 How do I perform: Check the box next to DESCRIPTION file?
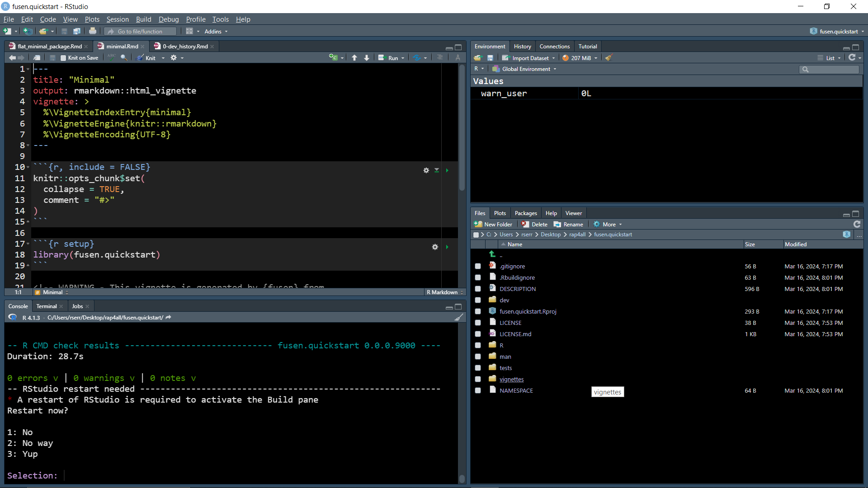(x=478, y=289)
